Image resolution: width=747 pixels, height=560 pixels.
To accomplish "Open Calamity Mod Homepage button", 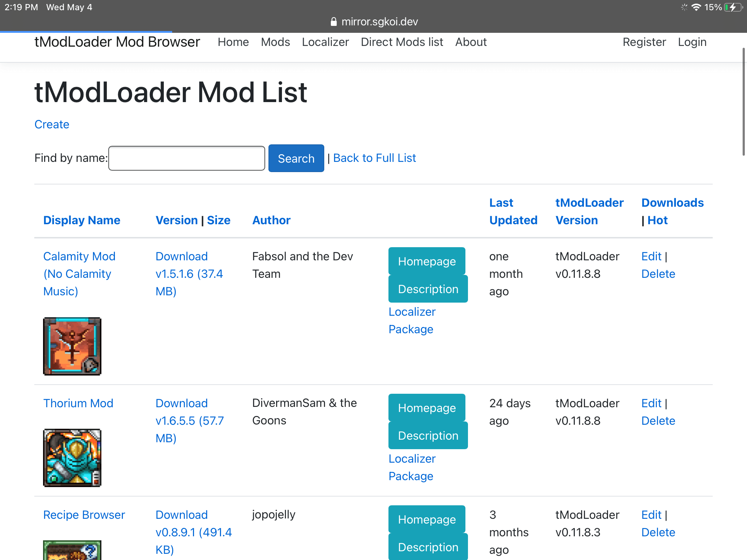I will pyautogui.click(x=427, y=261).
